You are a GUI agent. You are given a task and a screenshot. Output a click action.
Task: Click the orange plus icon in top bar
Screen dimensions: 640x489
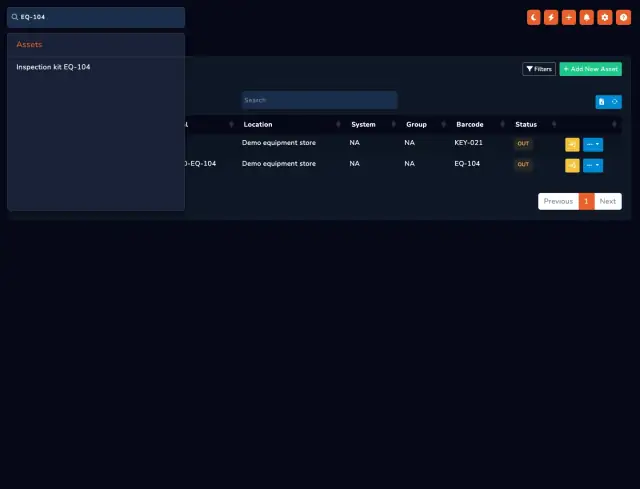(x=569, y=18)
